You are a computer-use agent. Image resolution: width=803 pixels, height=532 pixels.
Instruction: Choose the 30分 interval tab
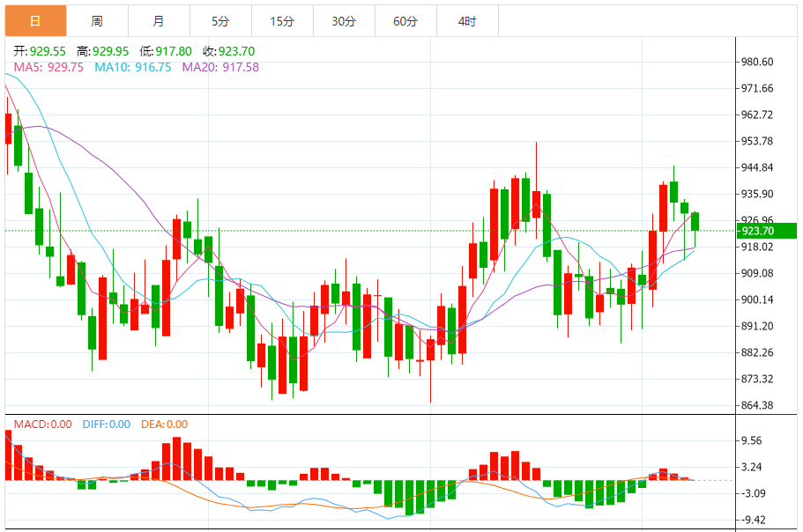[x=344, y=21]
